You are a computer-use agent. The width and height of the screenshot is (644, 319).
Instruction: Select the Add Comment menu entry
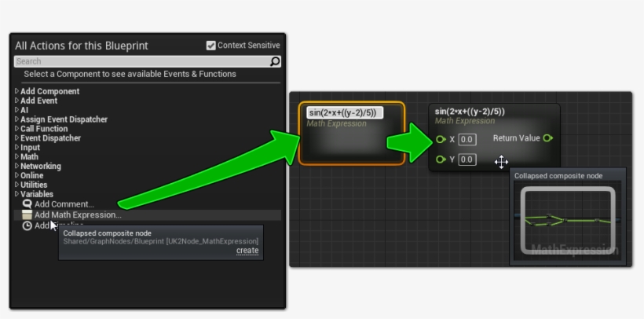coord(64,204)
